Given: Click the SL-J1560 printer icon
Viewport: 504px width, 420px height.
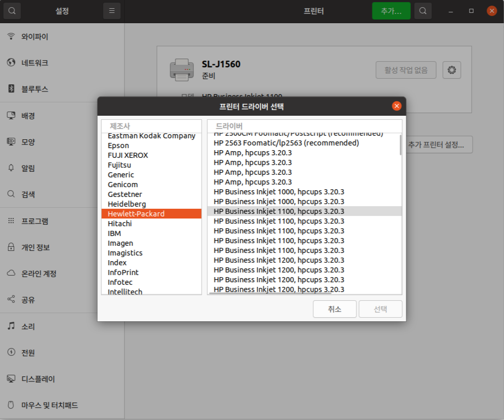Looking at the screenshot, I should click(x=182, y=70).
